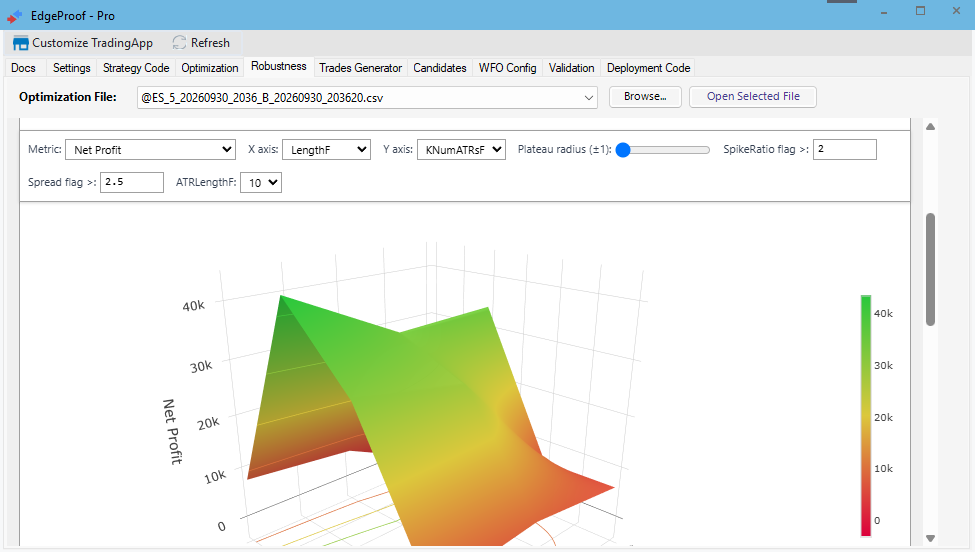Switch to the Settings tab
The width and height of the screenshot is (975, 552).
point(72,68)
